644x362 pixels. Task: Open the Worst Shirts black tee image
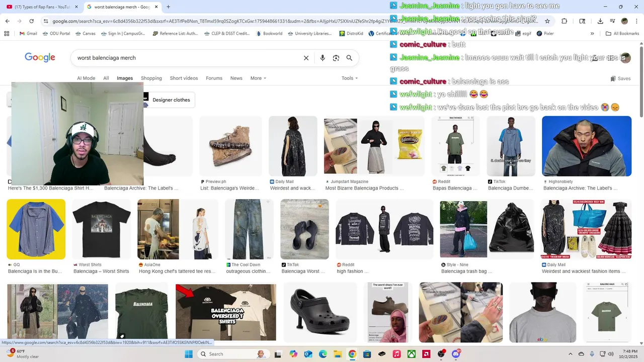point(102,229)
